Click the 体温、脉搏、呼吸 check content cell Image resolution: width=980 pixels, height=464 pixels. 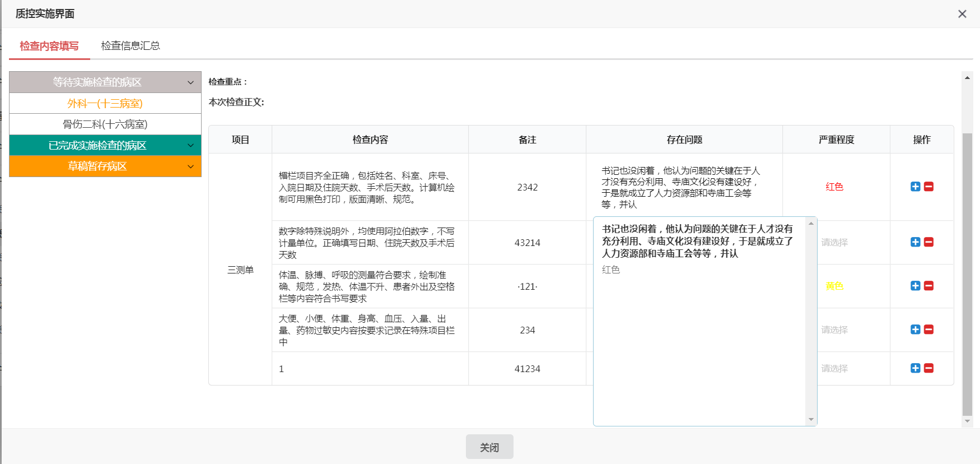click(x=370, y=286)
